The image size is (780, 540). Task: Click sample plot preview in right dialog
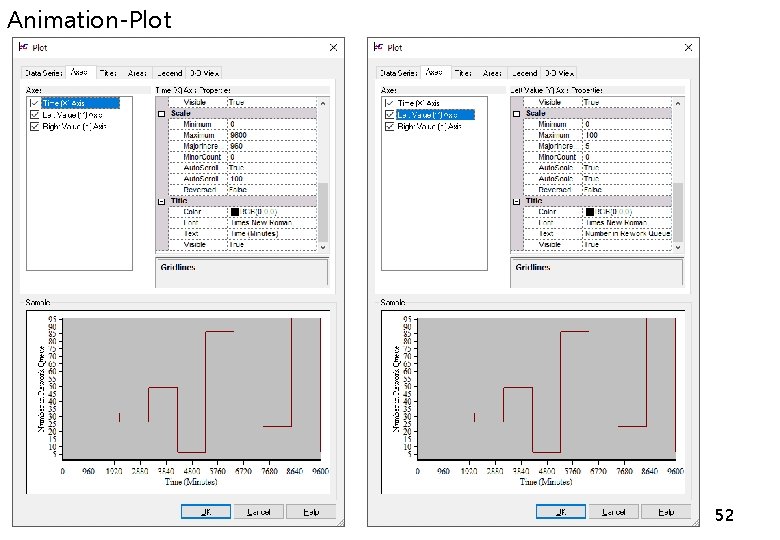tap(533, 402)
